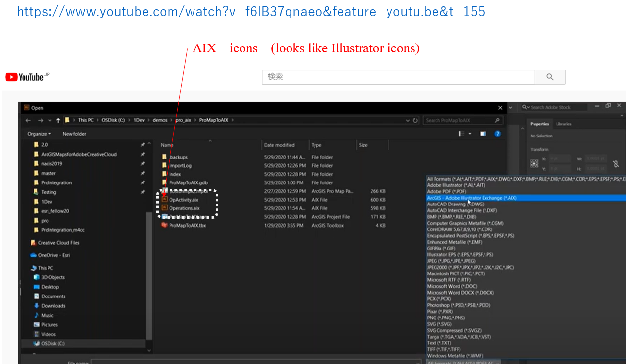Select the 'ProMapToAIX.gdb' folder icon
The width and height of the screenshot is (630, 364).
pos(164,182)
